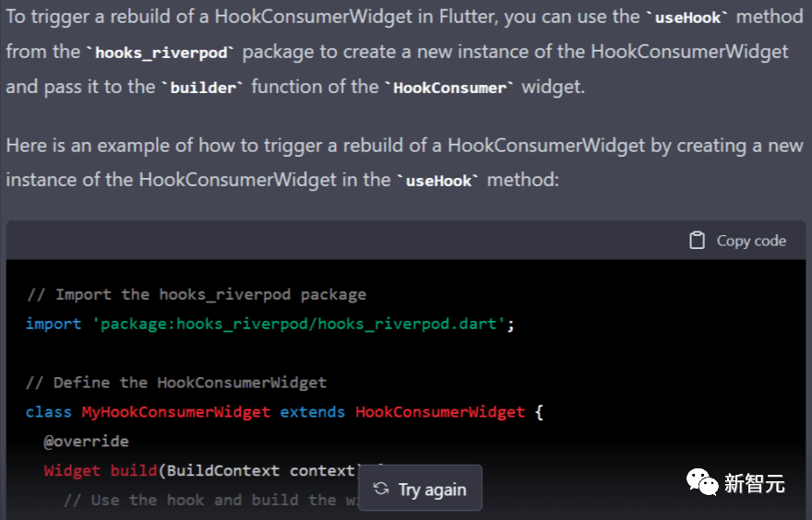This screenshot has height=520, width=812.
Task: Click the inline code useHook in first paragraph
Action: 687,18
